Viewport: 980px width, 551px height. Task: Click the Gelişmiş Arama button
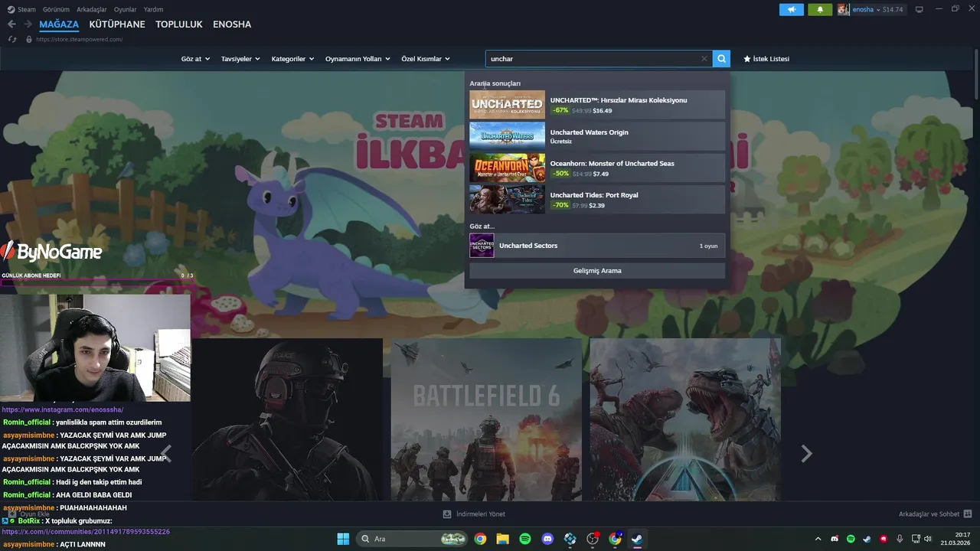(597, 271)
